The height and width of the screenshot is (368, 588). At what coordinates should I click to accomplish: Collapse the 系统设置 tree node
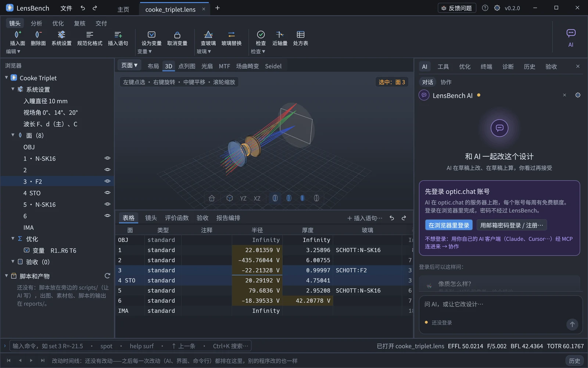coord(13,89)
